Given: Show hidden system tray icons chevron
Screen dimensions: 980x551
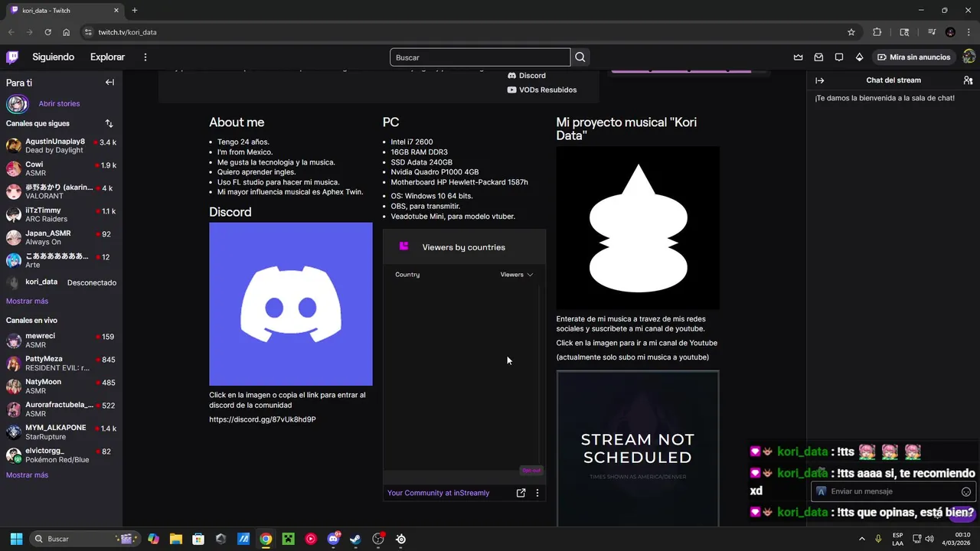Looking at the screenshot, I should [861, 539].
